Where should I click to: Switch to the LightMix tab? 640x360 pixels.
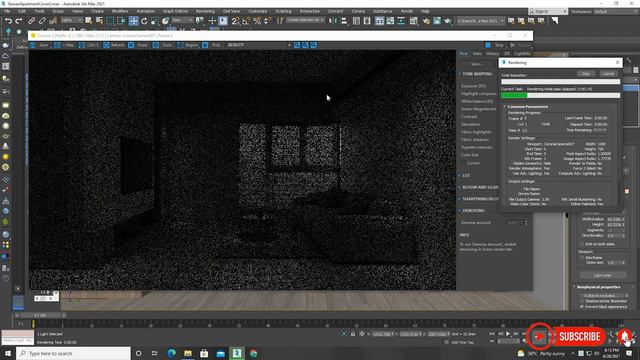pos(522,53)
